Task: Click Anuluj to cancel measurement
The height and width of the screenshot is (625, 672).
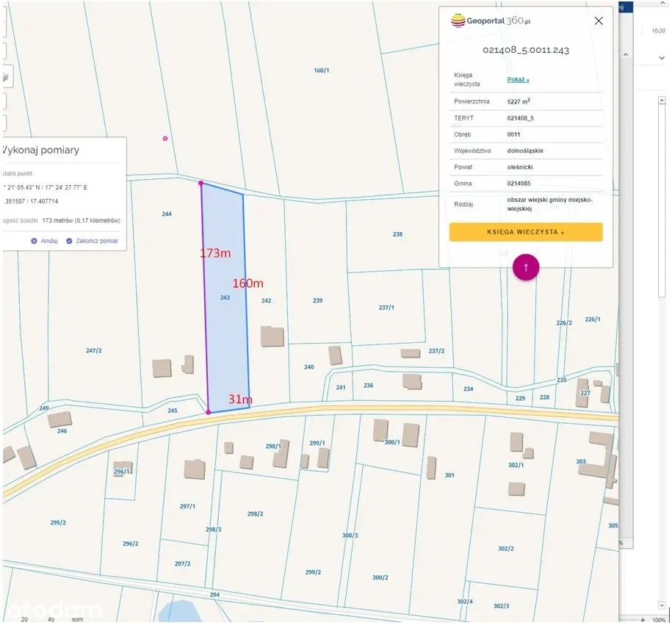Action: point(48,241)
